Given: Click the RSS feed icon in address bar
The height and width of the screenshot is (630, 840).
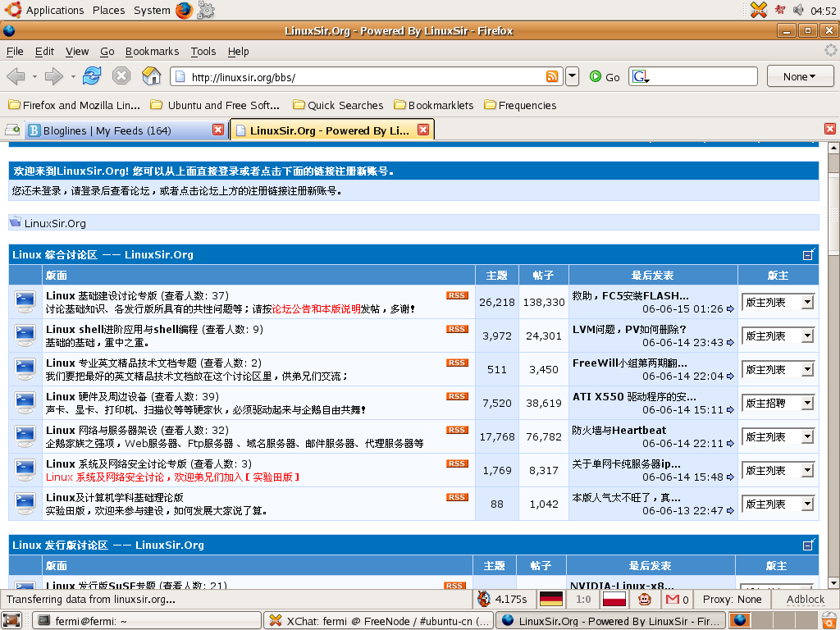Looking at the screenshot, I should coord(552,76).
